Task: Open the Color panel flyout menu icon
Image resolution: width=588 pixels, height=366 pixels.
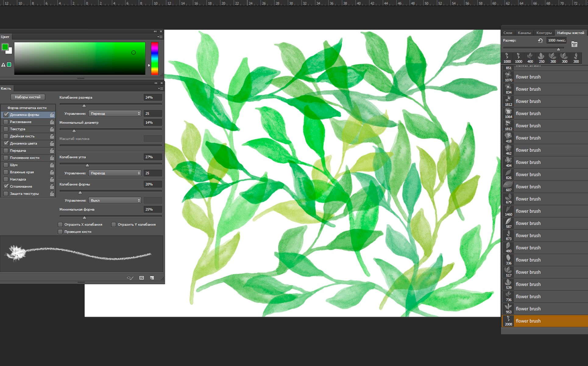Action: pos(160,37)
